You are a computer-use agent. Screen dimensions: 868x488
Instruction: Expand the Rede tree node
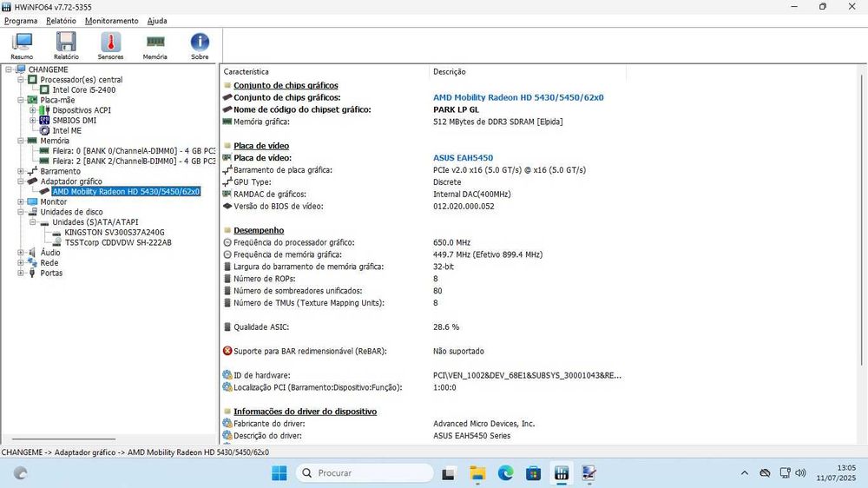coord(21,262)
